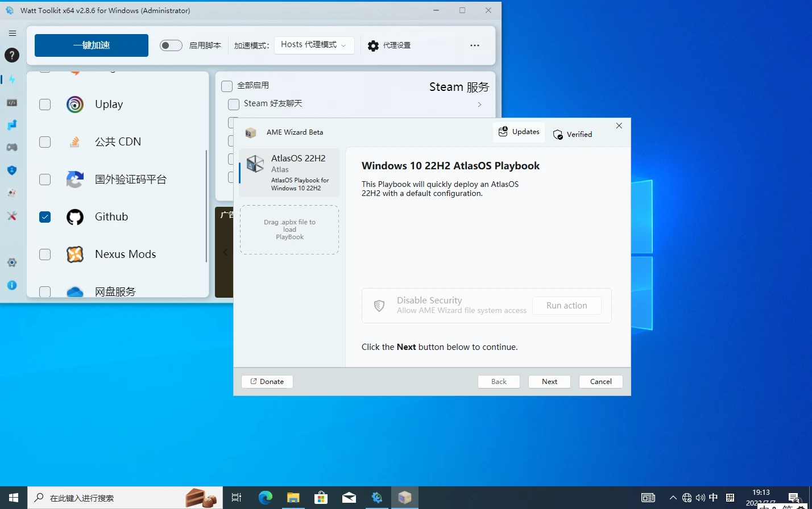Check the Steam 好友聊天 checkbox

[234, 105]
